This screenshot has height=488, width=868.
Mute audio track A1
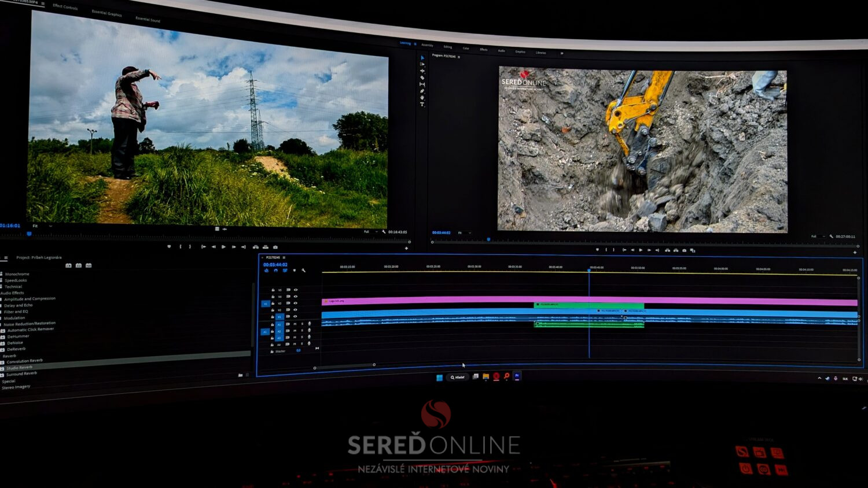click(x=295, y=324)
